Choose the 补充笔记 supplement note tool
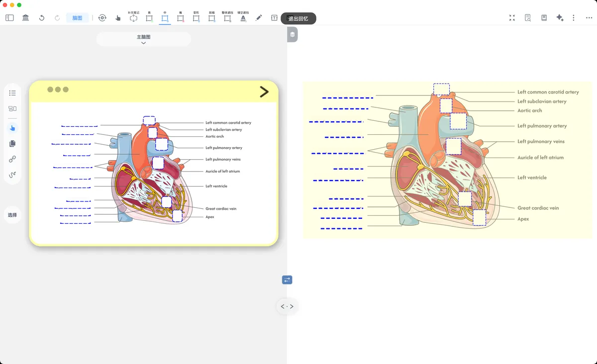Image resolution: width=597 pixels, height=364 pixels. tap(133, 17)
